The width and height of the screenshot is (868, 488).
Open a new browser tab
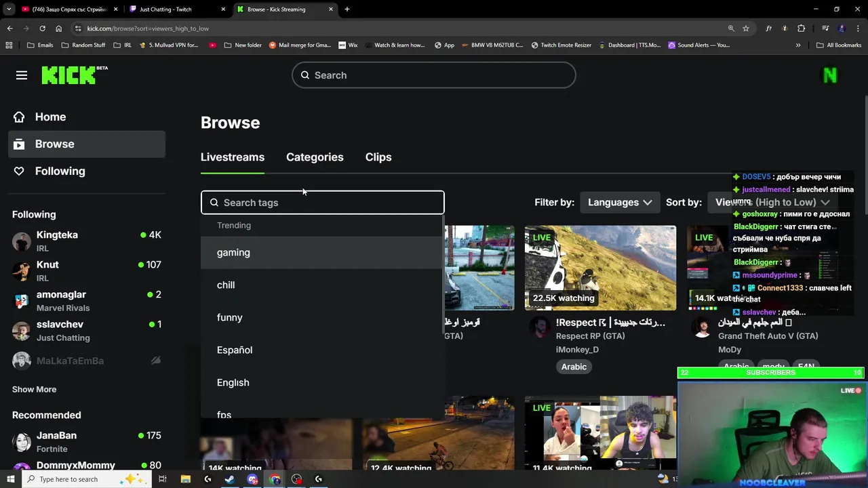[x=347, y=9]
